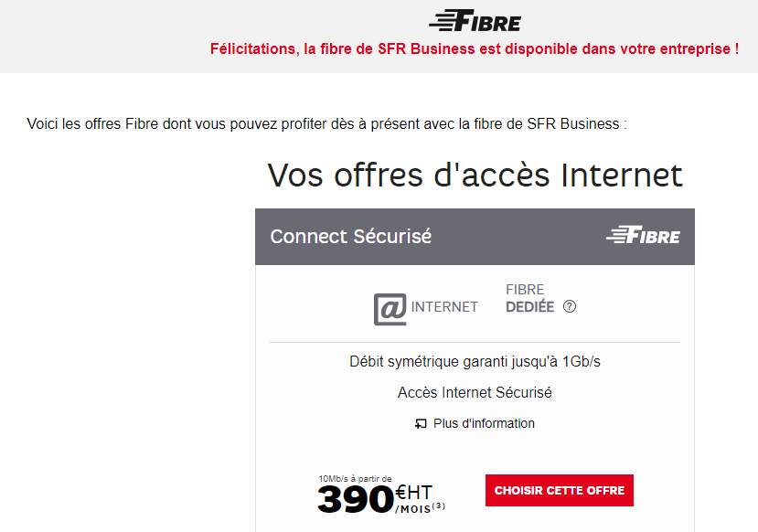Image resolution: width=758 pixels, height=532 pixels.
Task: Click the Accès Internet Sécurisé text
Action: (x=475, y=393)
